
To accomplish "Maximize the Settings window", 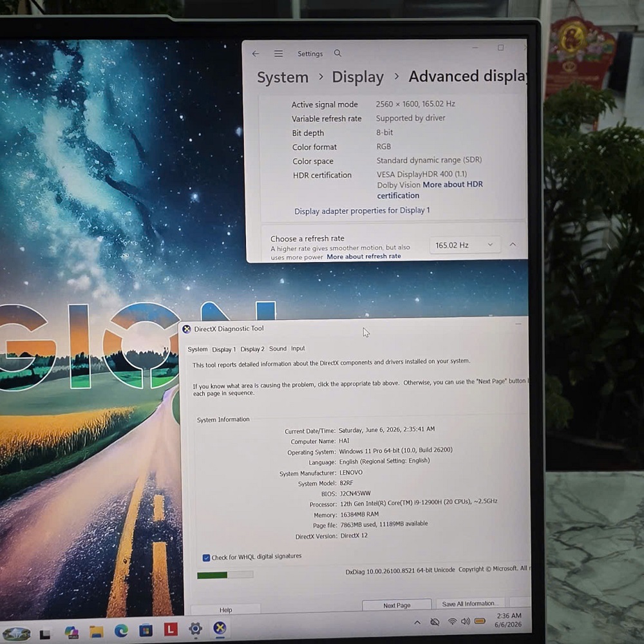I will tap(500, 48).
